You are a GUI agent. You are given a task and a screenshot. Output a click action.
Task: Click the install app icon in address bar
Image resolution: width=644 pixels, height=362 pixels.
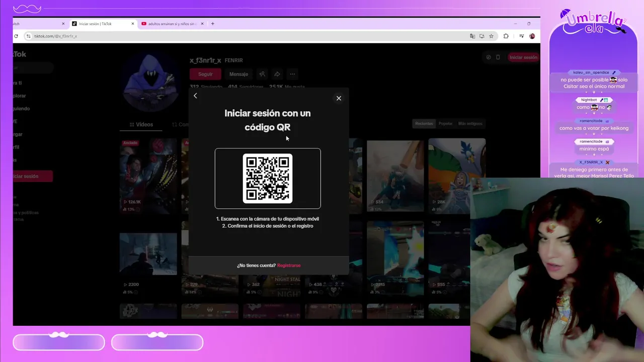coord(481,36)
